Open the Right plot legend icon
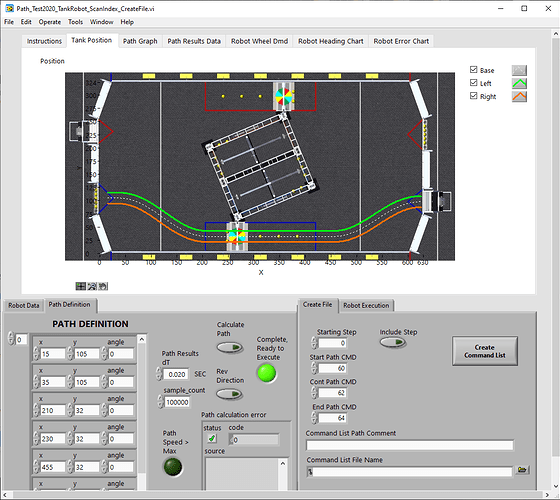 pos(519,96)
